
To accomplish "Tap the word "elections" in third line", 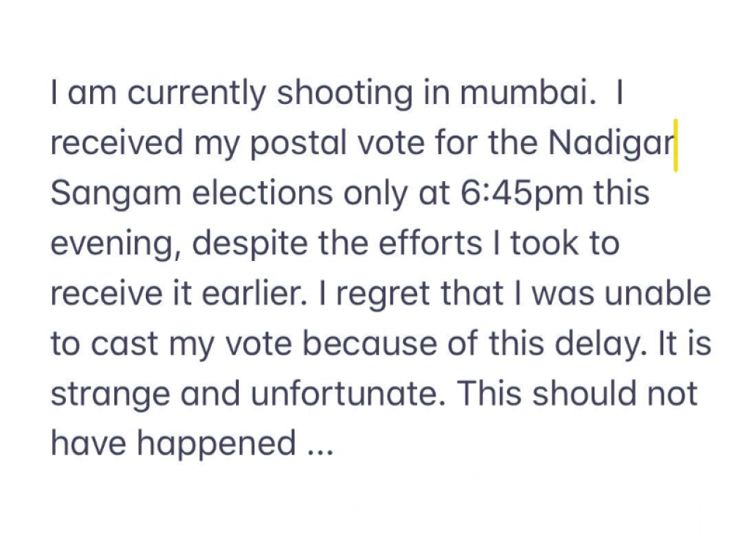I will (262, 192).
